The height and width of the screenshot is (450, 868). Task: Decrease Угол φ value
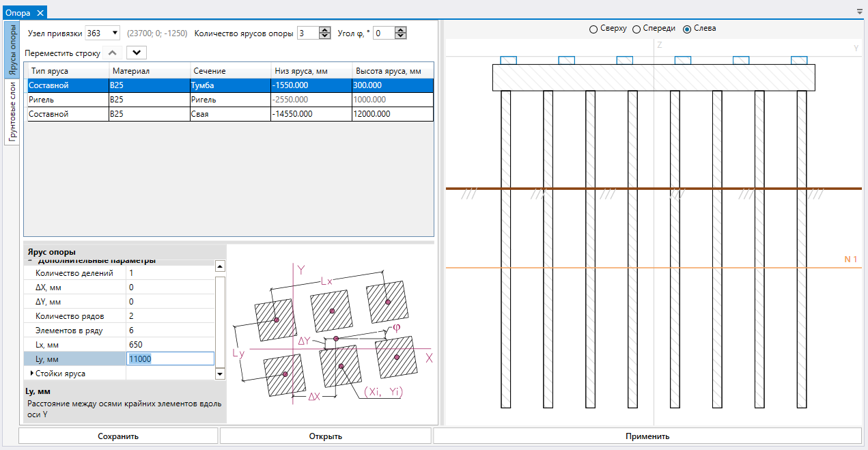401,36
